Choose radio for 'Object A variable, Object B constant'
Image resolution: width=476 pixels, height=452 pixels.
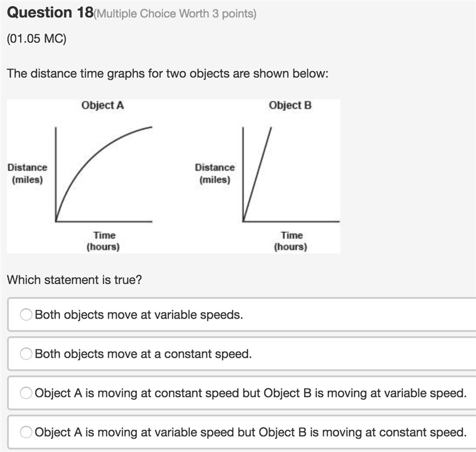pos(26,432)
